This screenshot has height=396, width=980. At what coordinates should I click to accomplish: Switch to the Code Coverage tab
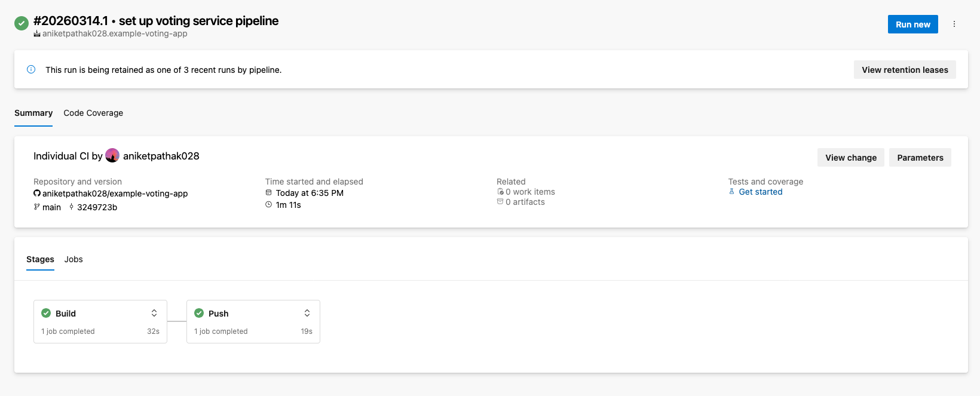[93, 113]
